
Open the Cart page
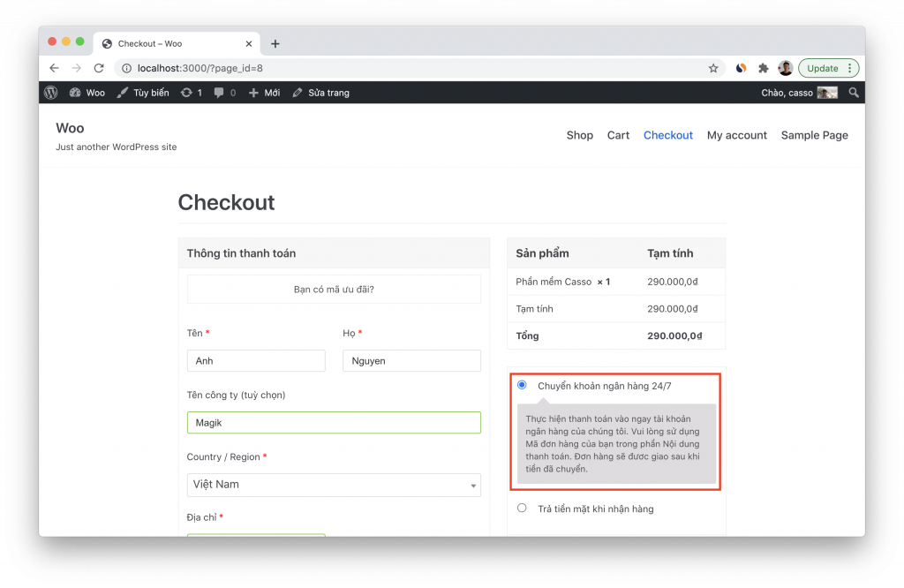(x=618, y=135)
